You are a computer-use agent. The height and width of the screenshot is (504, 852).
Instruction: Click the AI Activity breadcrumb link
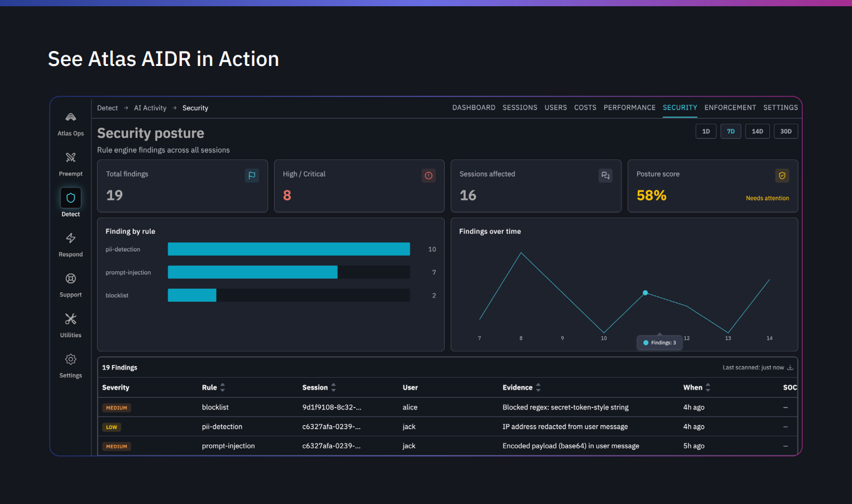(150, 108)
